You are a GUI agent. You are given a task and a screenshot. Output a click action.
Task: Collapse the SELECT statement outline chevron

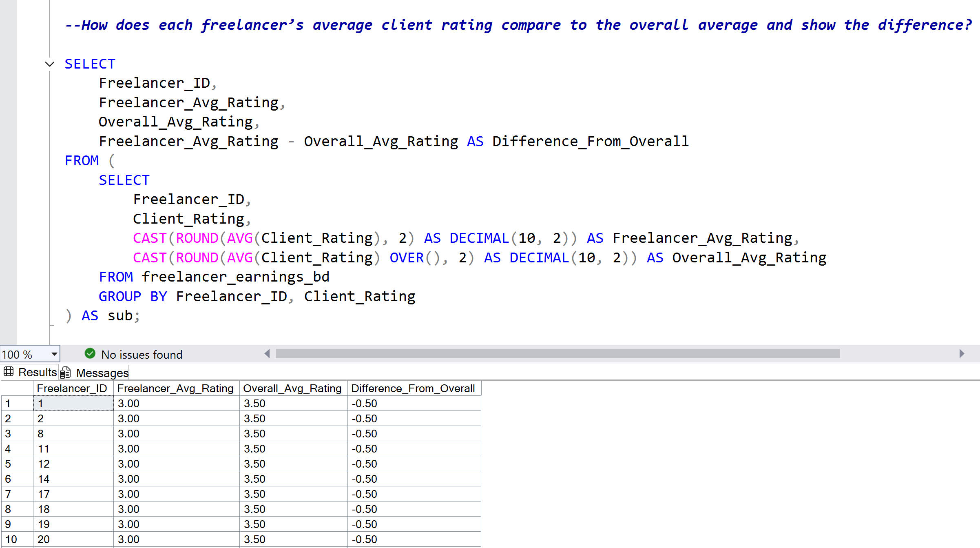point(49,64)
